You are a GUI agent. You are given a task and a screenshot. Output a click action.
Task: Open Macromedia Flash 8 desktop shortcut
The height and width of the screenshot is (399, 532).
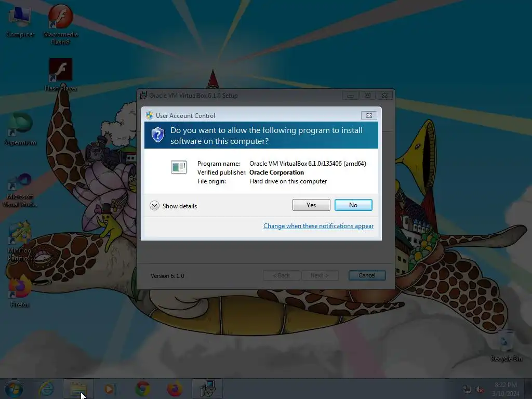pos(60,25)
